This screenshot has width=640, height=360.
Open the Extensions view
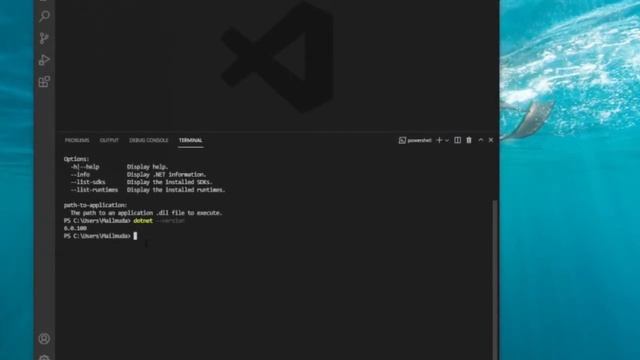click(44, 82)
